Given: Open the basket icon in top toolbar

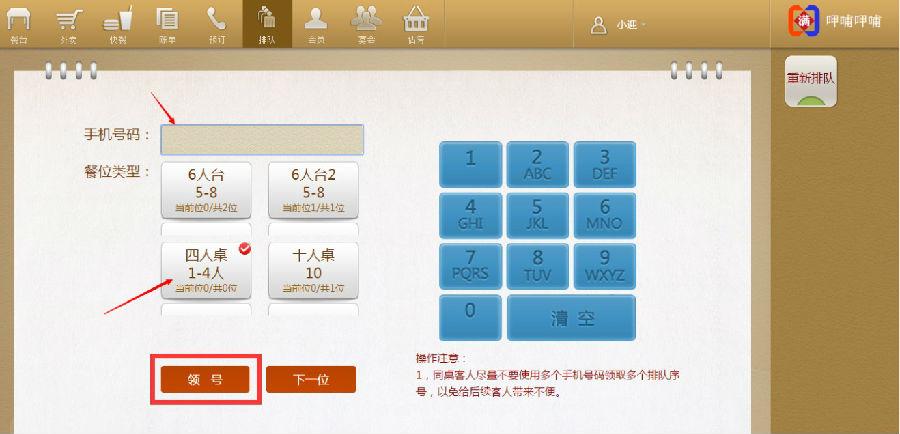Looking at the screenshot, I should (415, 25).
